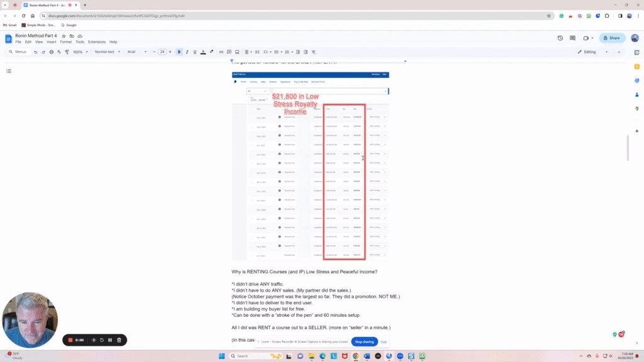
Task: Clear formatting with toolbar icon
Action: [x=313, y=52]
